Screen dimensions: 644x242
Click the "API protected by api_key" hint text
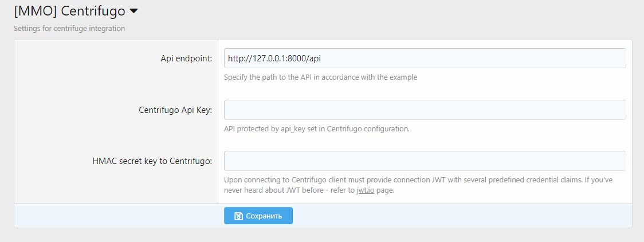(316, 128)
